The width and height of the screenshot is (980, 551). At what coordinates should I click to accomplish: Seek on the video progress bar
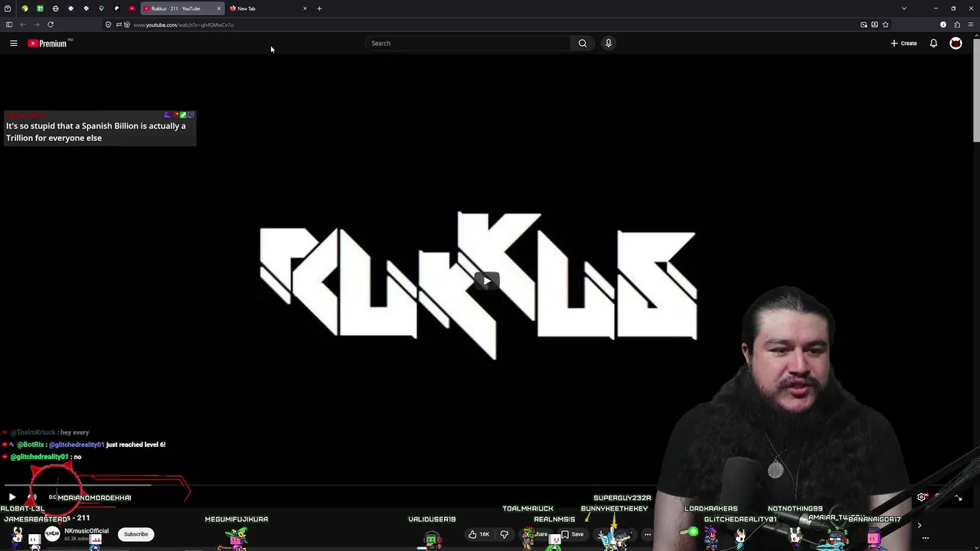pos(487,485)
